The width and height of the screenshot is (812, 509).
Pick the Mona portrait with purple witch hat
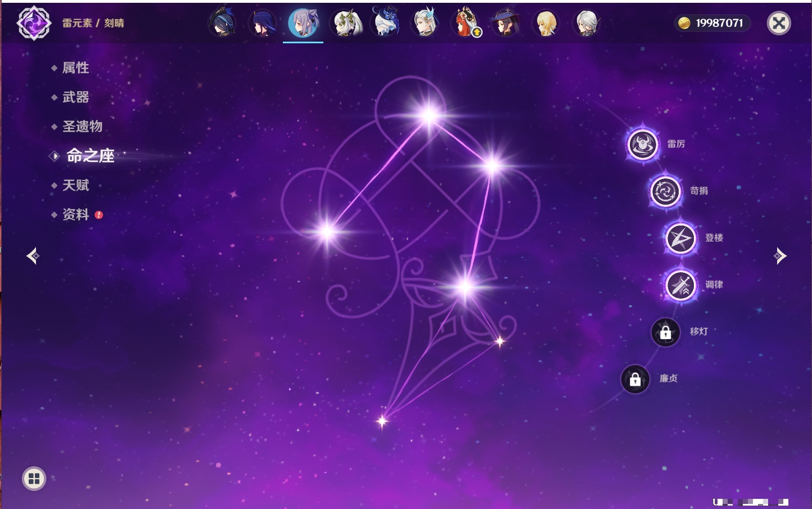coord(506,23)
